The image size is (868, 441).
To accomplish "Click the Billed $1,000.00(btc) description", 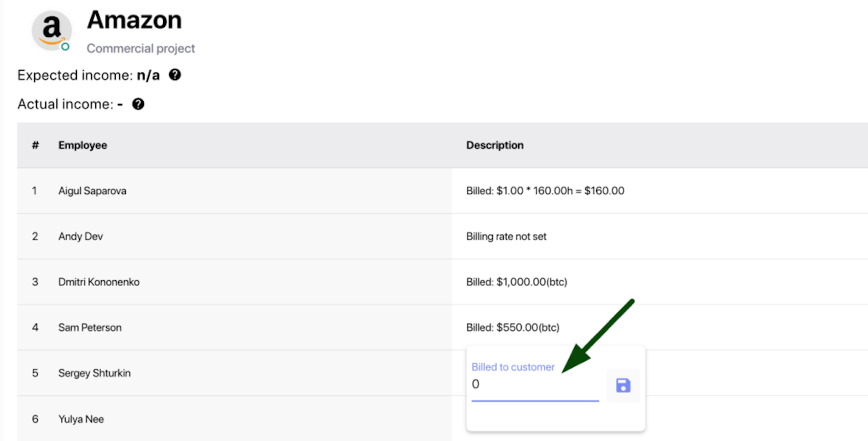I will point(517,282).
